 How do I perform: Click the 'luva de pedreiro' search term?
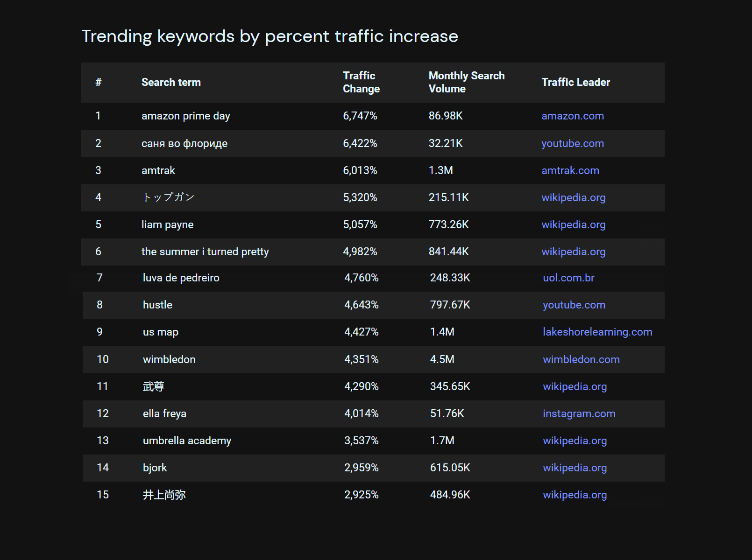[181, 278]
